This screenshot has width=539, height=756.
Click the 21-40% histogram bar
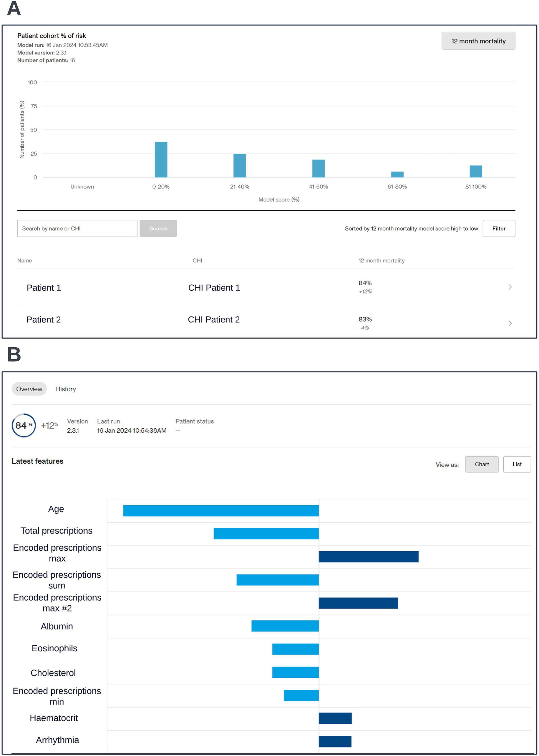coord(239,165)
